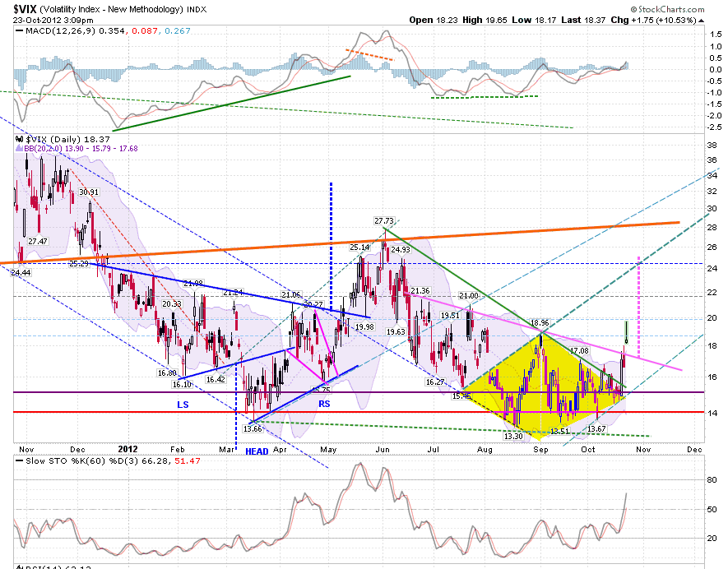Click the Low 18.17 value
This screenshot has height=569, width=728.
tap(533, 20)
